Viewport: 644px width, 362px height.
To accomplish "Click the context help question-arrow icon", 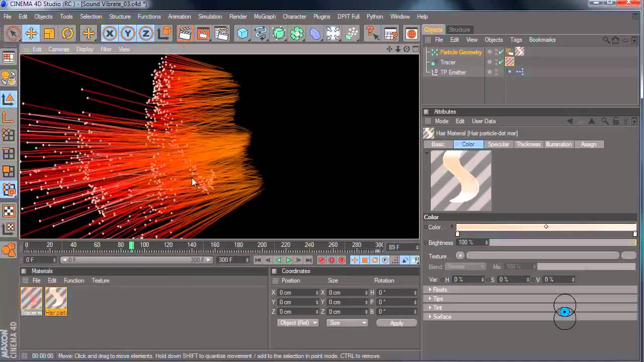I will point(373,34).
